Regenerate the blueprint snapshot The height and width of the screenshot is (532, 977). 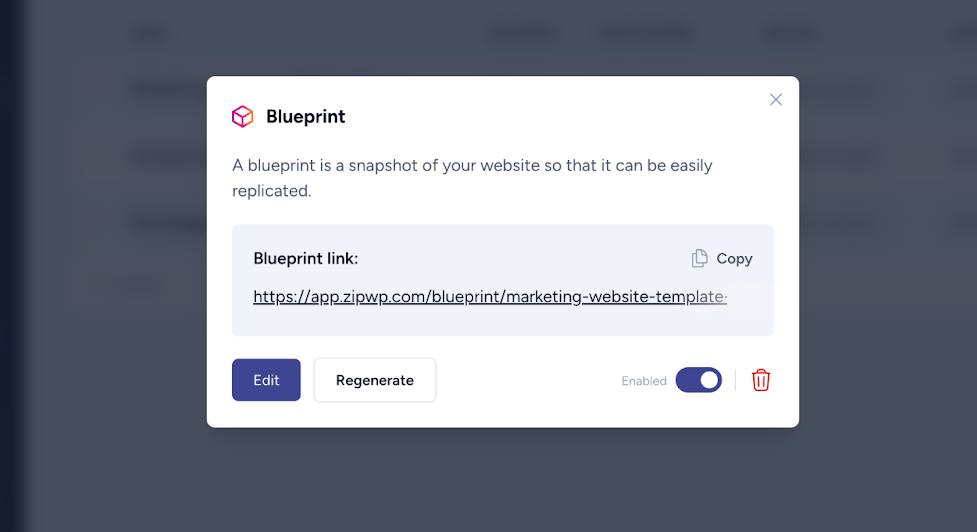pyautogui.click(x=374, y=380)
